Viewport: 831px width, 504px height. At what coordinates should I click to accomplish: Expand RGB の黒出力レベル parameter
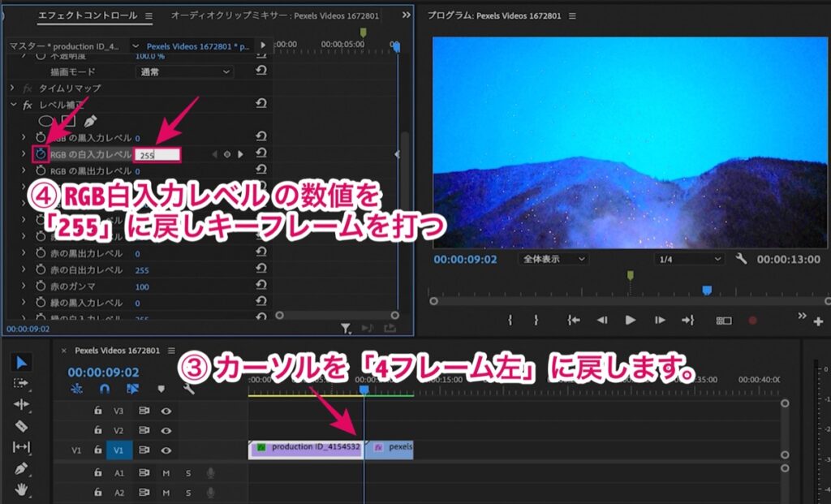(24, 170)
